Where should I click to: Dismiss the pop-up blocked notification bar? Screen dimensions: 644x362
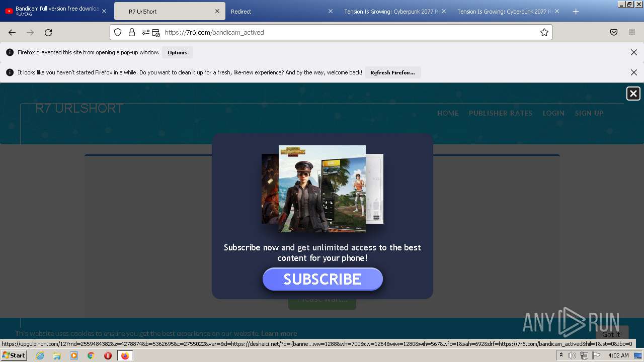point(634,52)
